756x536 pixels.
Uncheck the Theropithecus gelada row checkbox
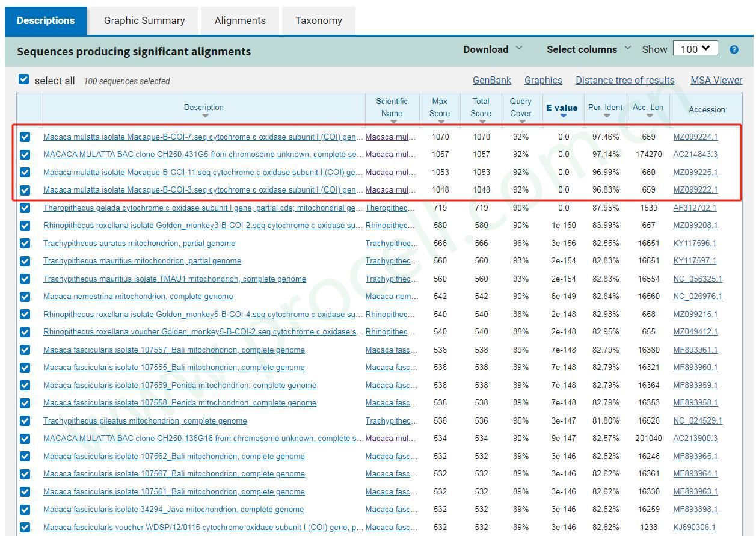pos(25,208)
